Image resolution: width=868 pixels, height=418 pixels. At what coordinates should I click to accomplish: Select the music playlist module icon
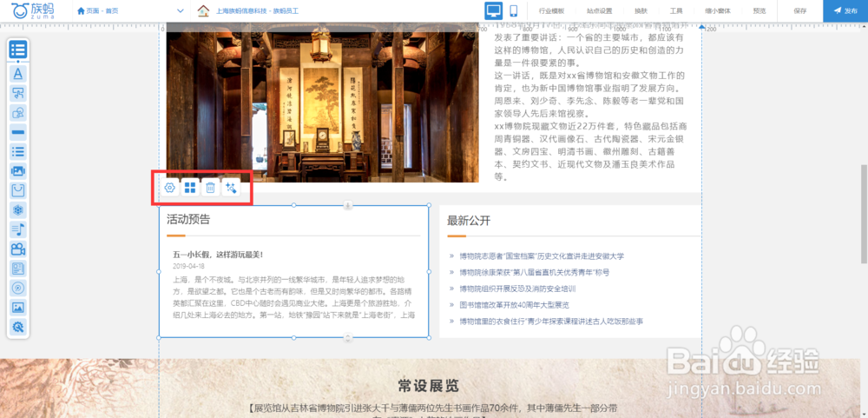pyautogui.click(x=17, y=229)
